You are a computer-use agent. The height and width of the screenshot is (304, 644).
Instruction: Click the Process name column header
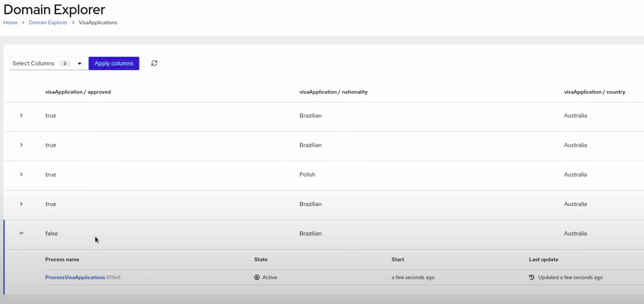tap(62, 260)
